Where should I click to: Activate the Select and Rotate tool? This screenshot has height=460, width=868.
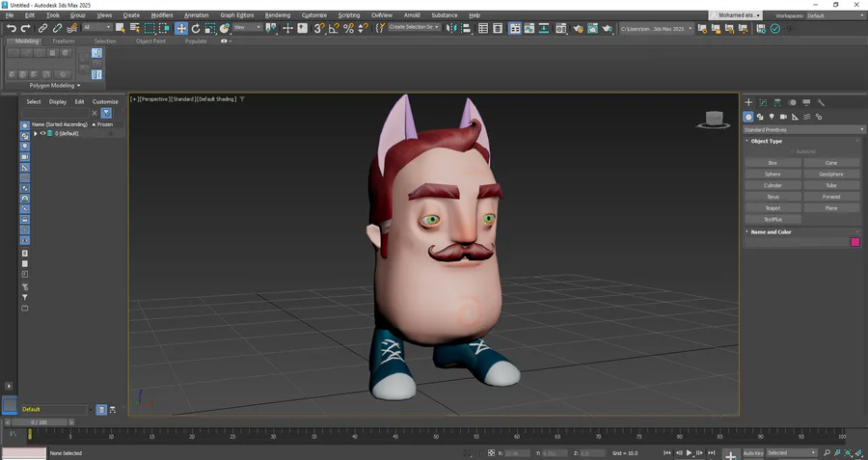coord(196,28)
